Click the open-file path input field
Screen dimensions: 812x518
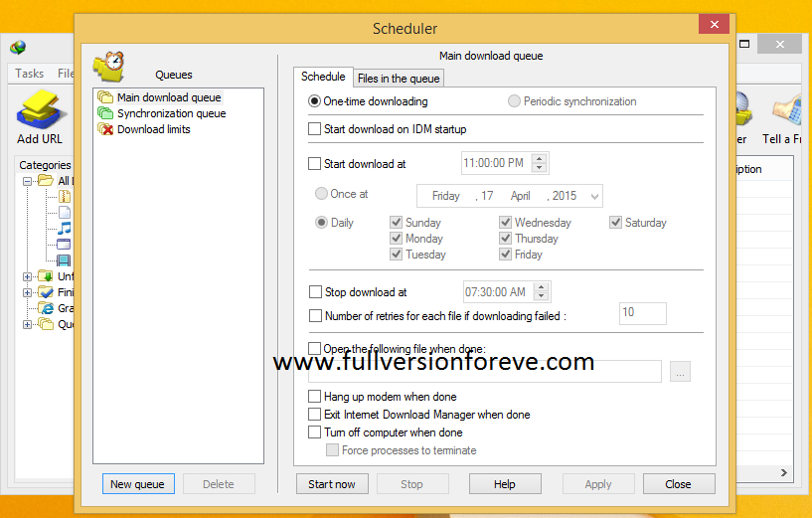click(x=485, y=372)
